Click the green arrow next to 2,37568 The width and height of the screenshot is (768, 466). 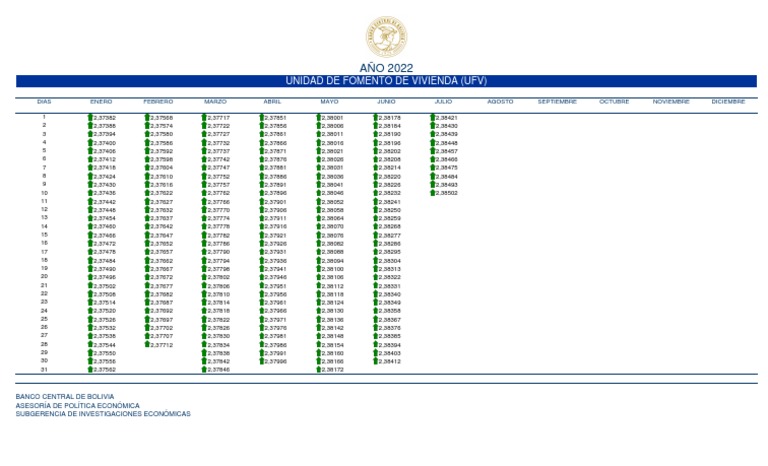point(148,118)
